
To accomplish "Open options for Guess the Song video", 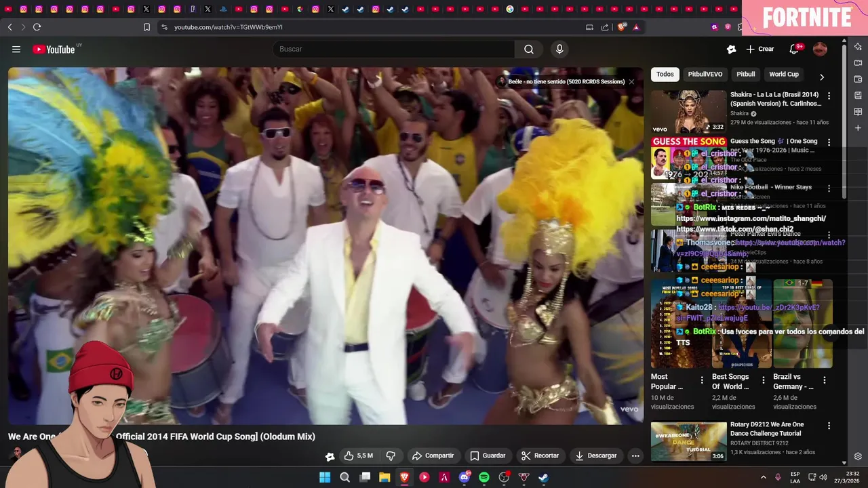I will click(829, 143).
